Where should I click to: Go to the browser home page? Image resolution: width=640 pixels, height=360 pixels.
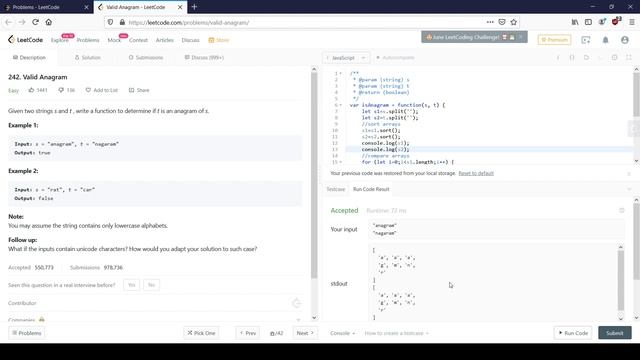pyautogui.click(x=49, y=22)
